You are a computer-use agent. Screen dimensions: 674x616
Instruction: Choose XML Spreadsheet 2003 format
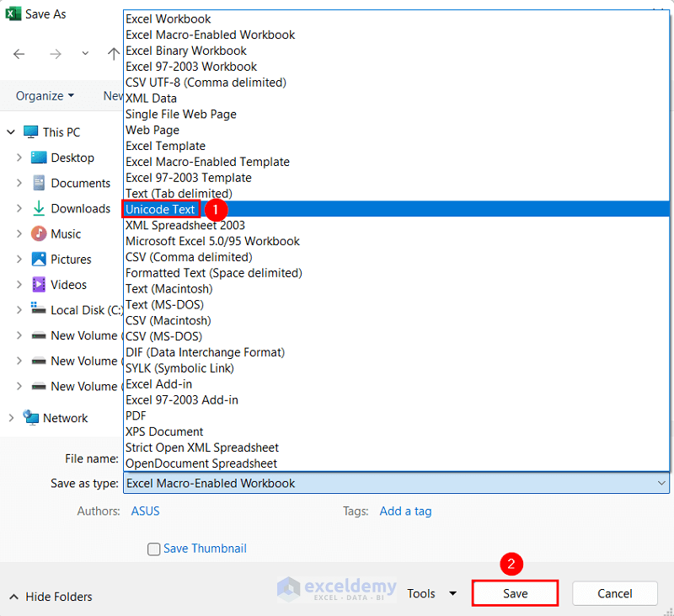[x=396, y=225]
